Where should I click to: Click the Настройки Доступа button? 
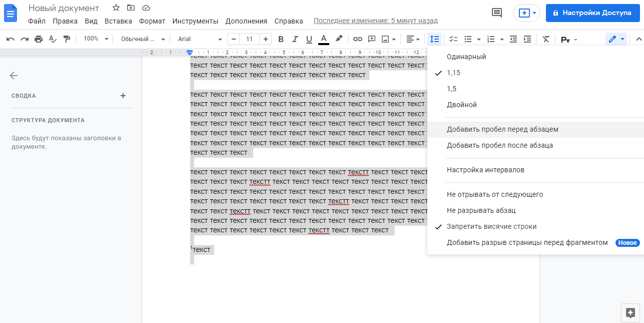pos(592,13)
